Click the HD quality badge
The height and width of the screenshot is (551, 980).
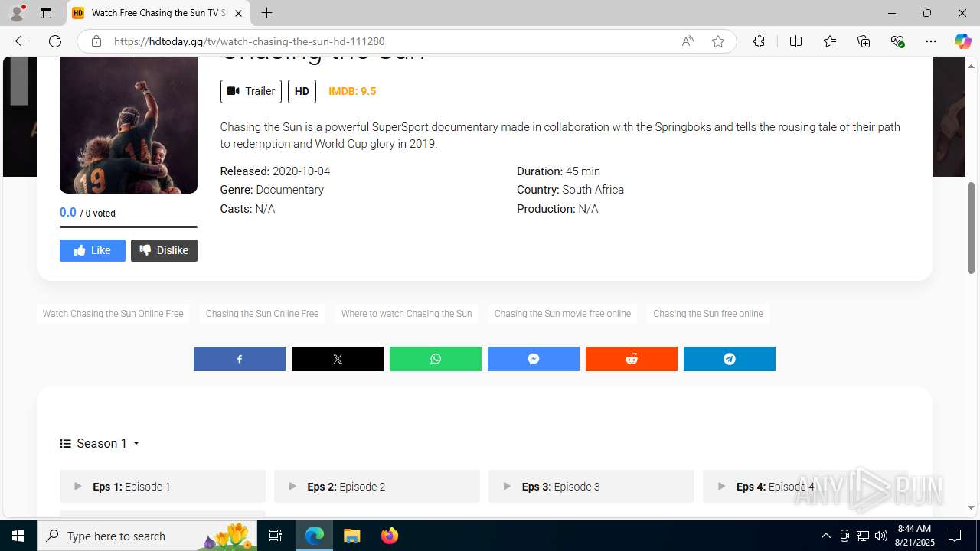tap(302, 91)
